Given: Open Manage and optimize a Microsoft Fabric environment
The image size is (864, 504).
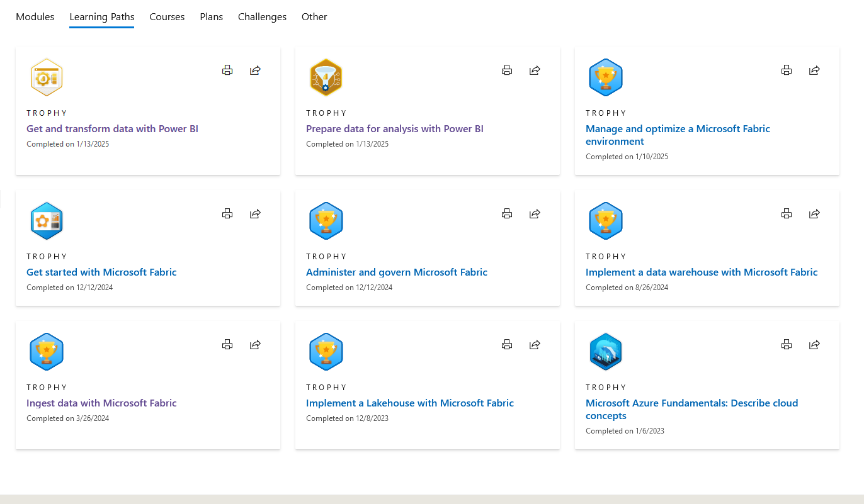Looking at the screenshot, I should (678, 135).
